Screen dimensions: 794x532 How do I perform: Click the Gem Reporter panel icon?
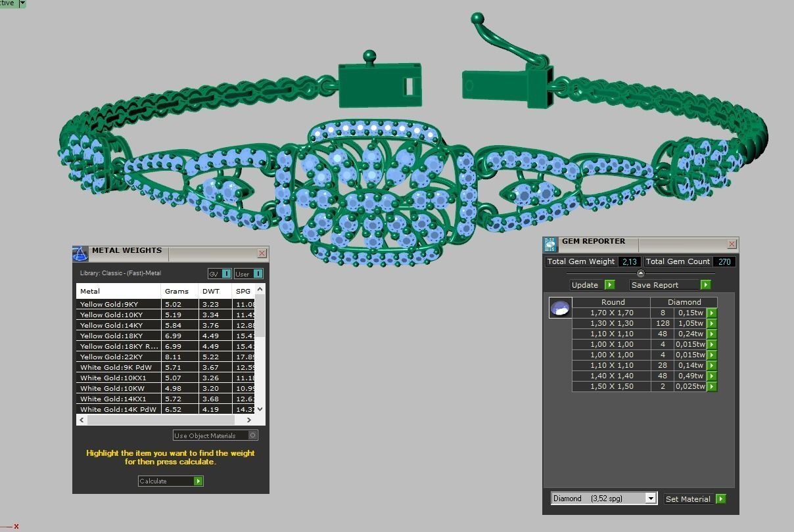pyautogui.click(x=550, y=244)
